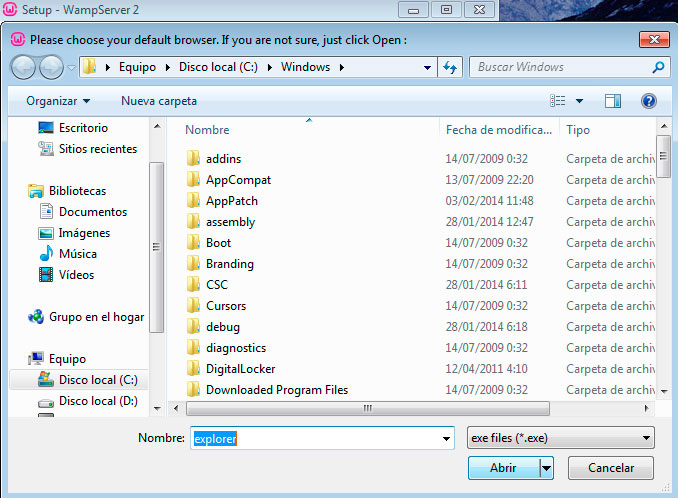Image resolution: width=678 pixels, height=498 pixels.
Task: Select the Música library icon
Action: (x=45, y=254)
